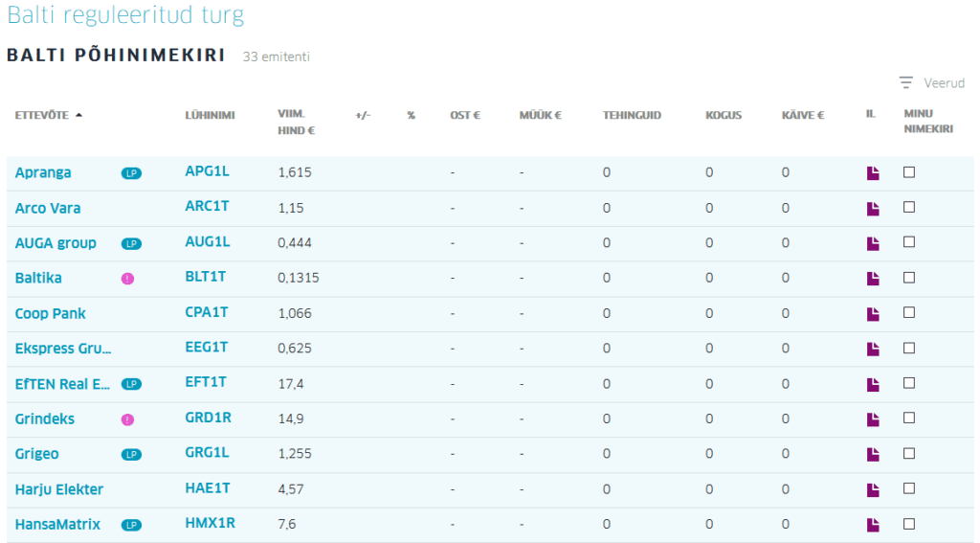Open ticker link APG1L
980x543 pixels.
(x=208, y=171)
